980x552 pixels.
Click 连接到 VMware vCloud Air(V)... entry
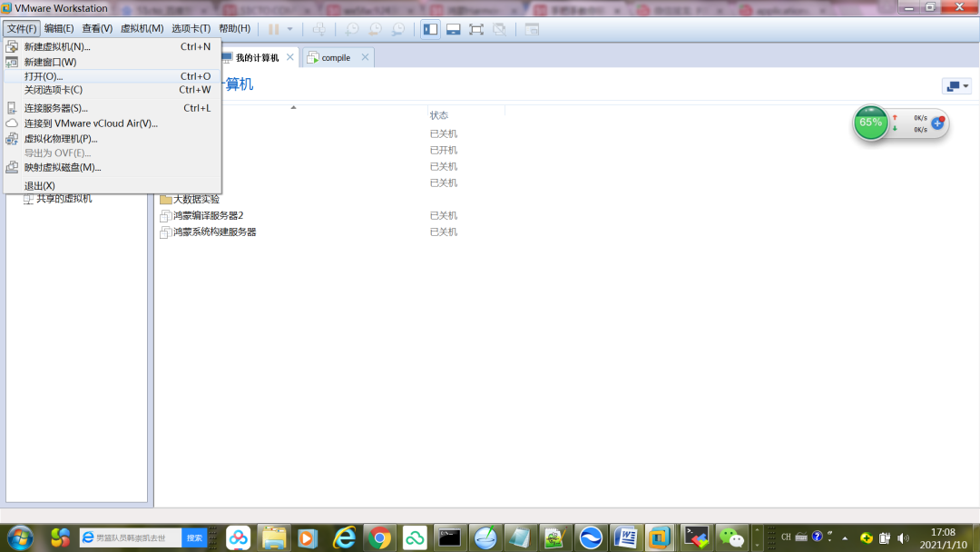tap(112, 123)
